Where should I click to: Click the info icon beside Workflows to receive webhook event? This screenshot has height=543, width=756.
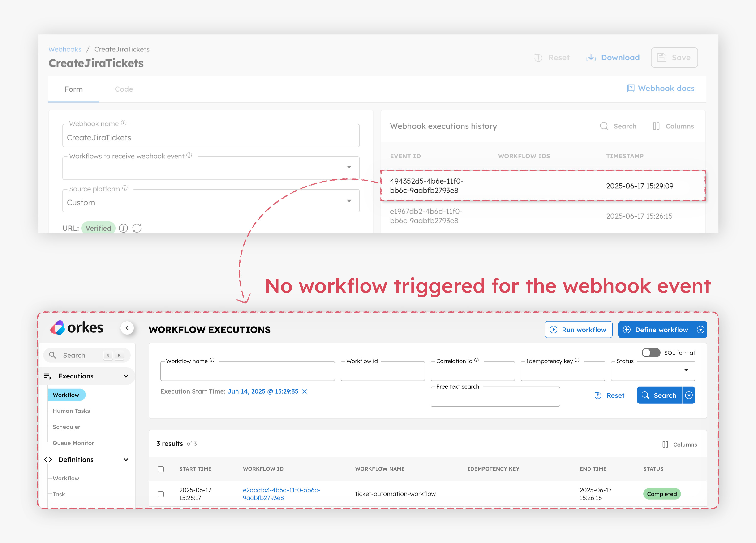point(189,155)
